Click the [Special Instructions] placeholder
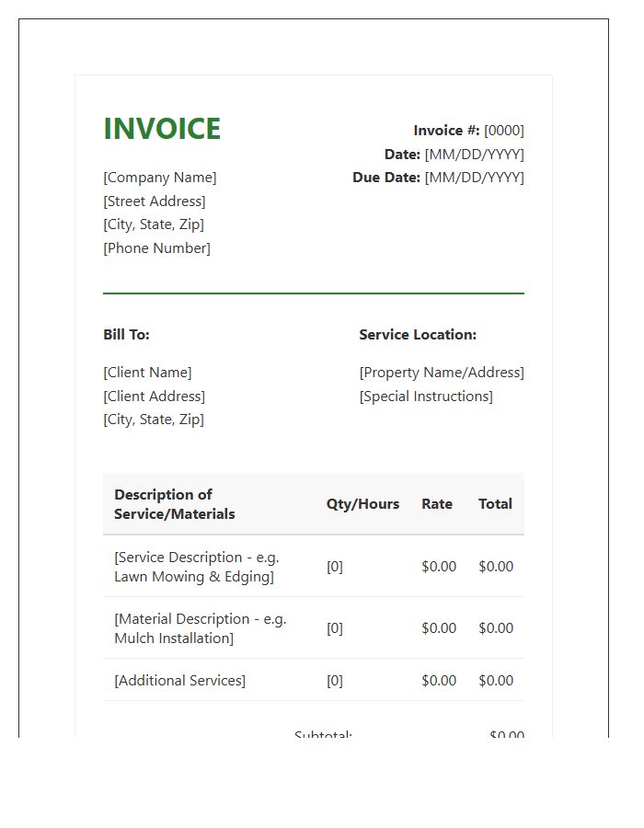This screenshot has height=828, width=644. coord(426,396)
